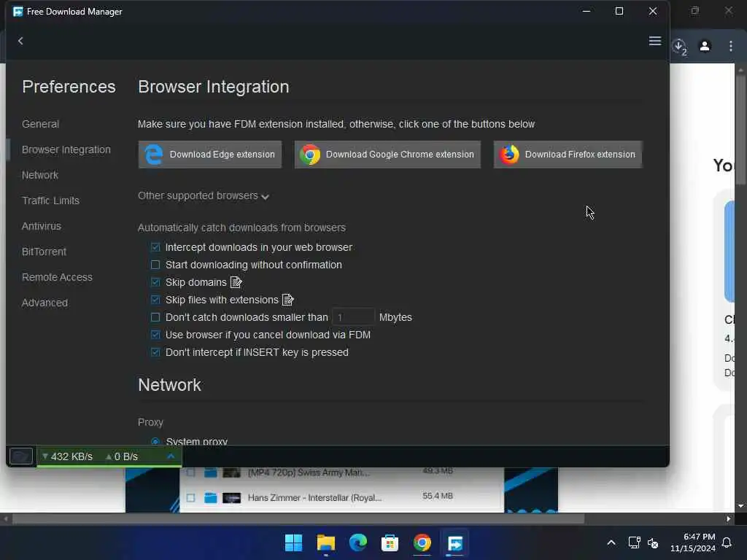The width and height of the screenshot is (747, 560).
Task: Toggle Use browser if you cancel download
Action: coord(155,335)
